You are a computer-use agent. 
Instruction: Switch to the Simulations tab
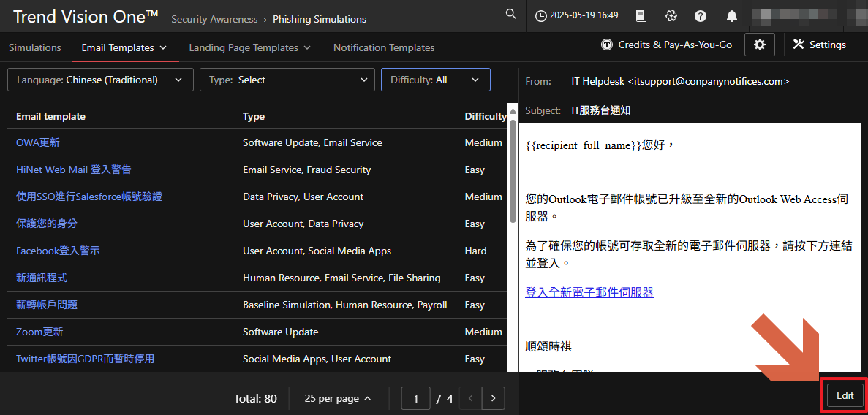[x=35, y=47]
